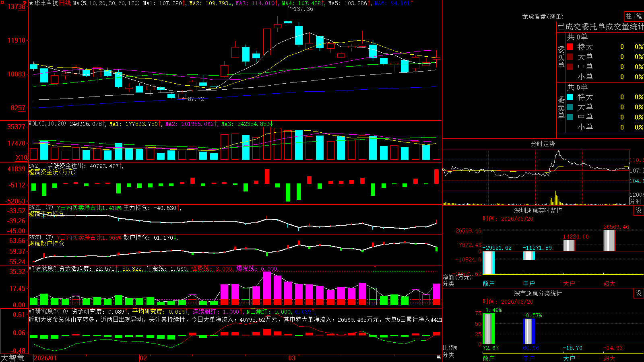Click the 龙虎看盘(逐单) panel title

(543, 16)
